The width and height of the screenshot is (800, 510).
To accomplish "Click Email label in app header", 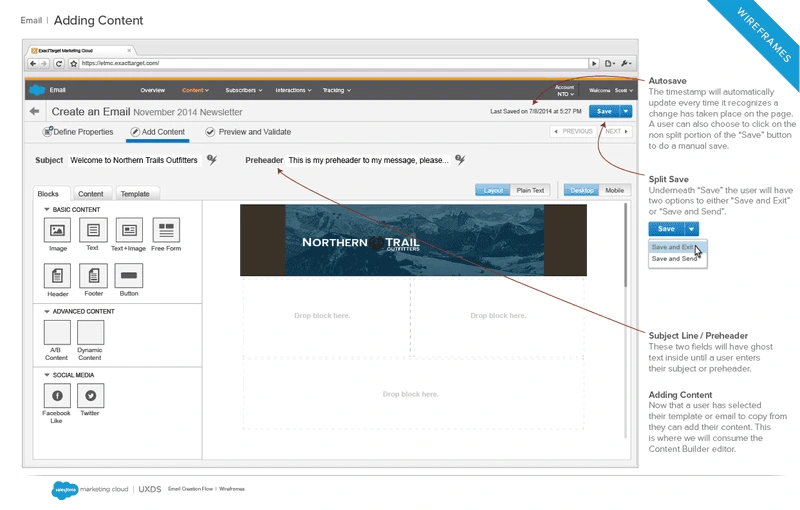I will coord(58,90).
